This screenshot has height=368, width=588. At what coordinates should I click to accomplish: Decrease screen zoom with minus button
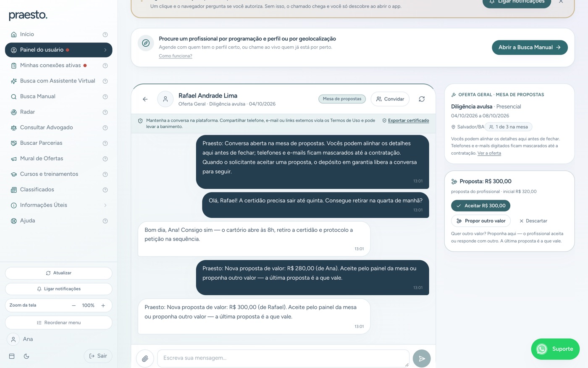[x=74, y=305]
